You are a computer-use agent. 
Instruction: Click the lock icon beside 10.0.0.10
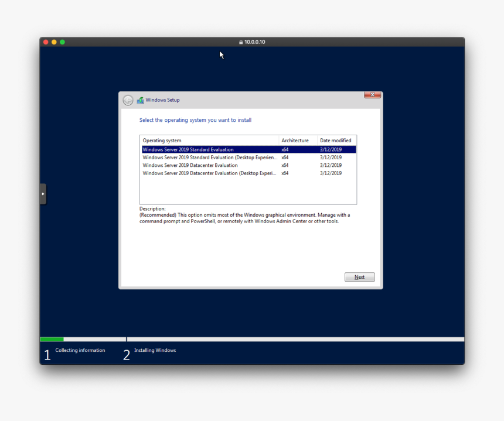pyautogui.click(x=241, y=41)
